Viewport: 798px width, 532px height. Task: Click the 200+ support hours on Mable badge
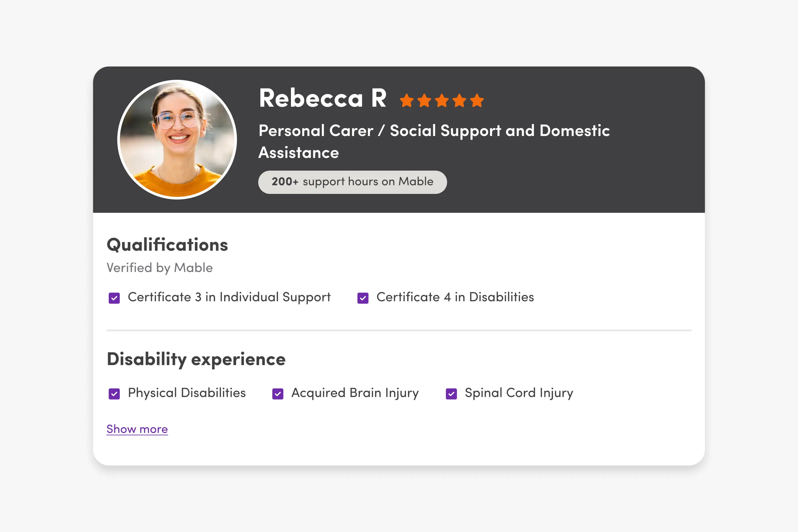[352, 182]
